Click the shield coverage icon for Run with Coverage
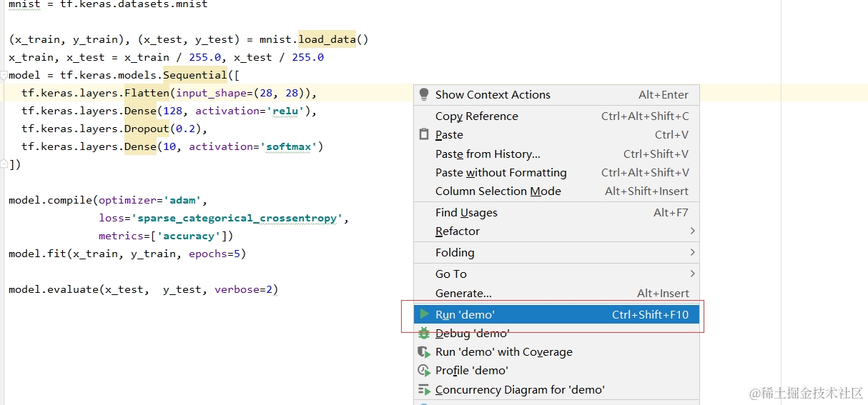Screen dimensions: 868x405 tap(424, 351)
